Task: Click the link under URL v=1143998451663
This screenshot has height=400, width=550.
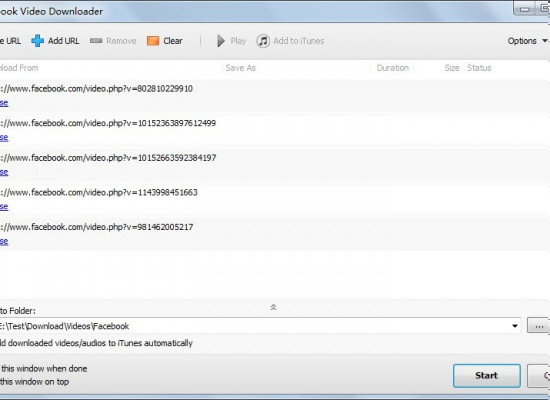Action: (4, 207)
